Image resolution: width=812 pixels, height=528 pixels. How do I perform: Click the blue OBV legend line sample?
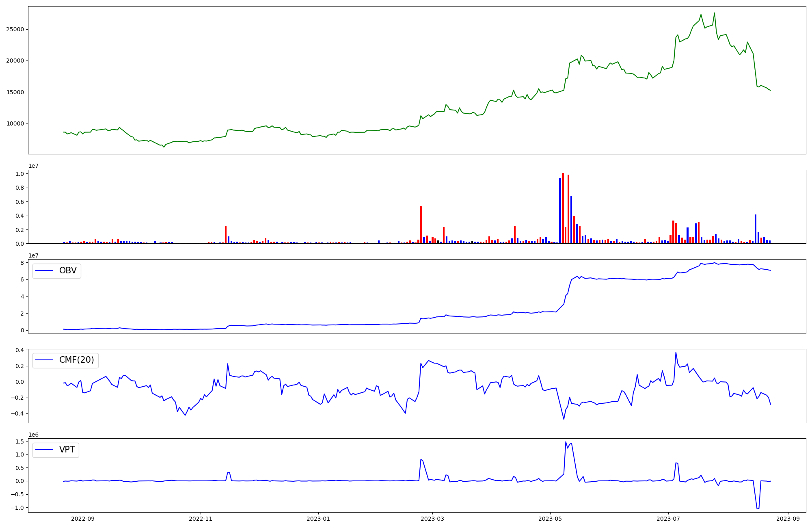(x=45, y=270)
